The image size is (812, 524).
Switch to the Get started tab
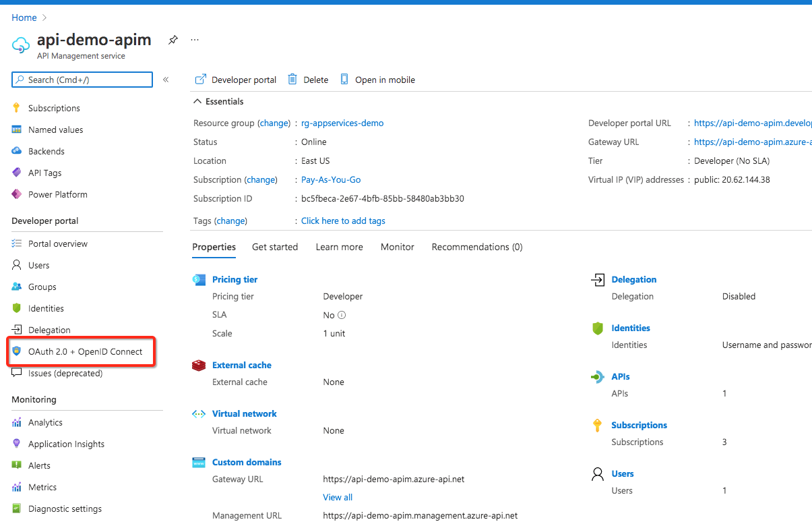pyautogui.click(x=275, y=247)
